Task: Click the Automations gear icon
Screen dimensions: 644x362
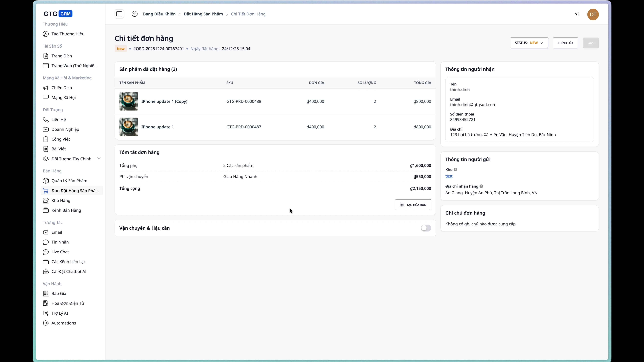Action: (x=46, y=323)
